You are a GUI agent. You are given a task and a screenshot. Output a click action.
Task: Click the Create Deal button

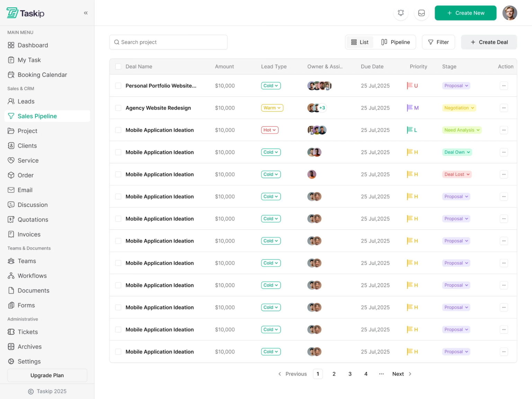tap(489, 42)
